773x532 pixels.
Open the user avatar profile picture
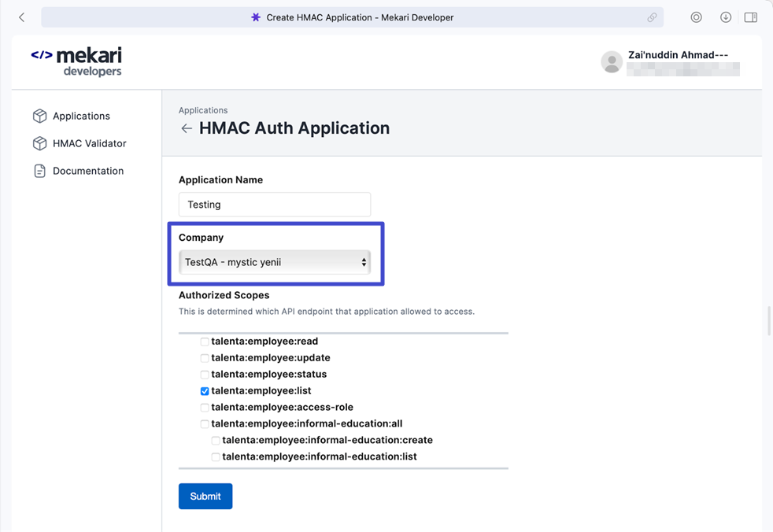pyautogui.click(x=612, y=62)
